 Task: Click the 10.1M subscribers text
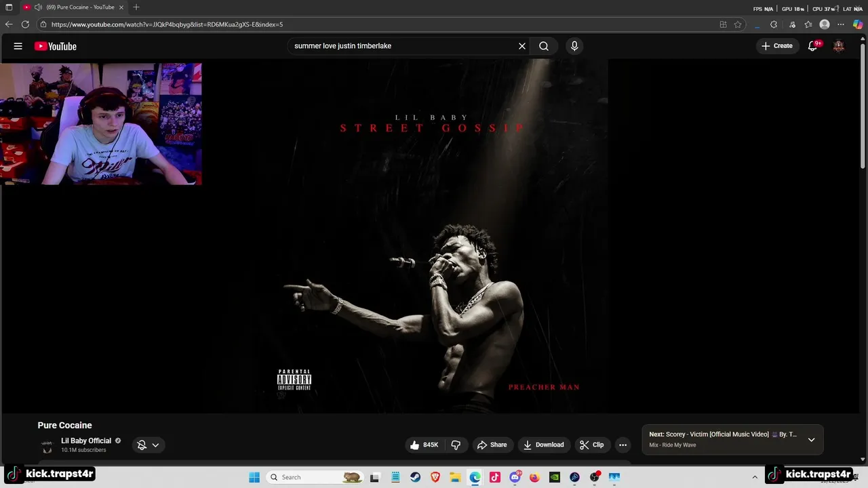pos(83,450)
